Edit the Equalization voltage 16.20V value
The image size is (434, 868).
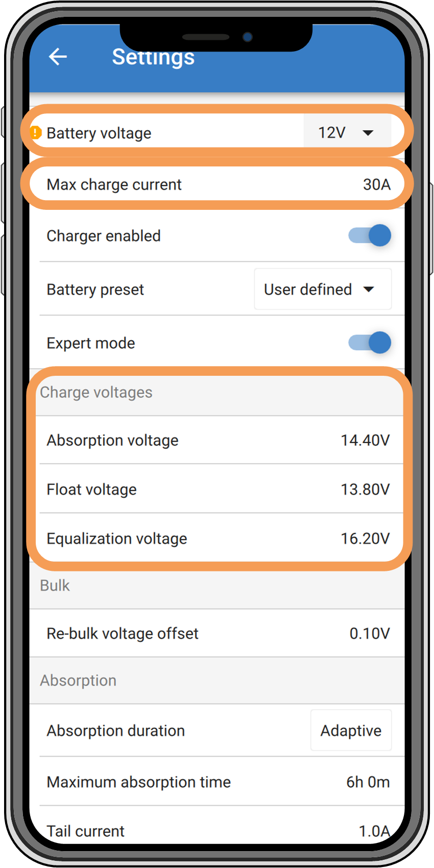(x=365, y=539)
